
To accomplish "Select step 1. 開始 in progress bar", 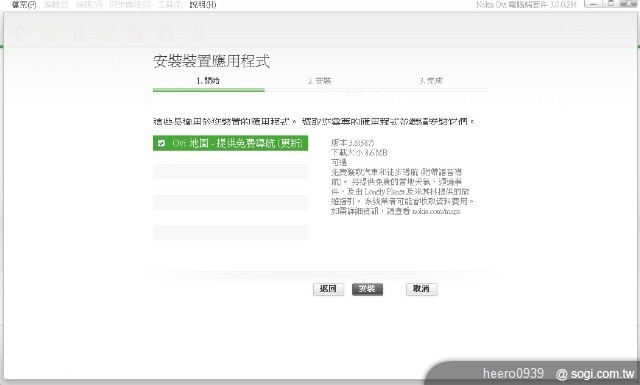I will click(208, 81).
